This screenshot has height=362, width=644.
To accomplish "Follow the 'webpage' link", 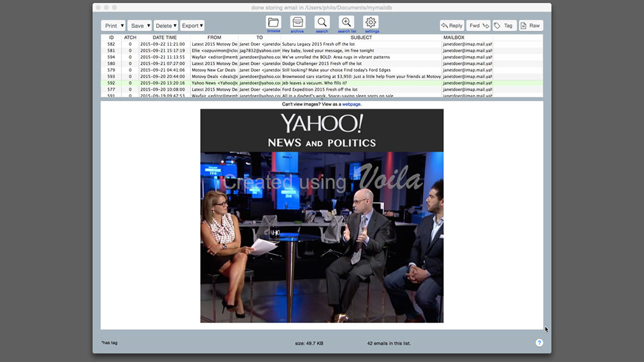I will click(351, 104).
